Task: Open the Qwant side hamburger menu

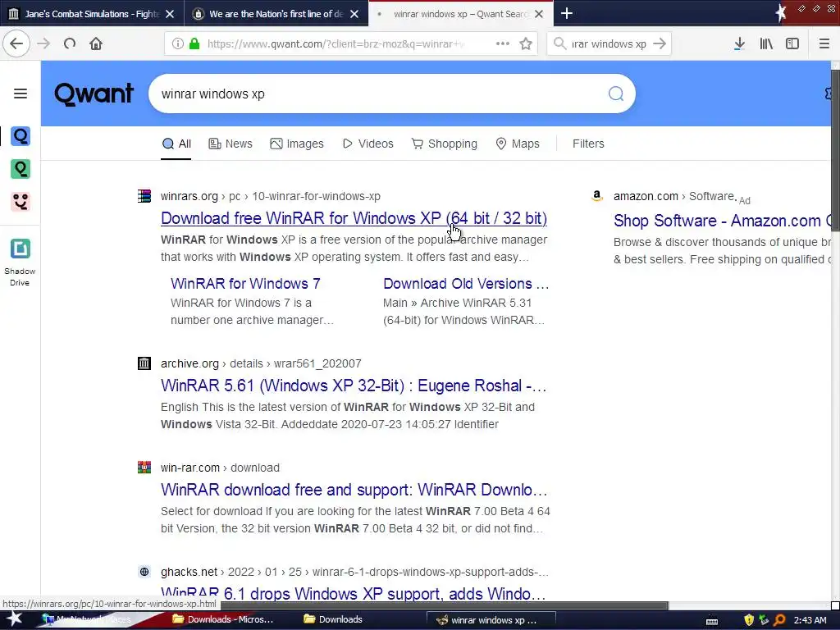Action: (x=21, y=94)
